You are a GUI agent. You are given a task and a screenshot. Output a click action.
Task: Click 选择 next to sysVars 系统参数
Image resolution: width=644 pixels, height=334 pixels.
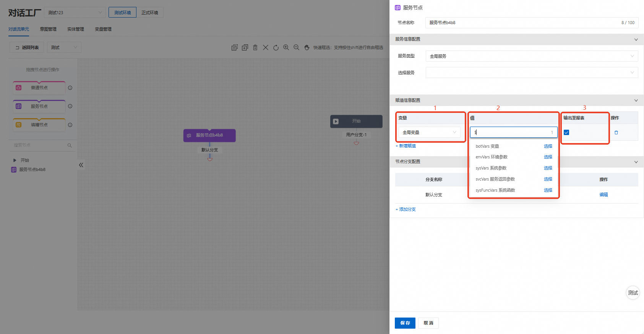tap(548, 168)
